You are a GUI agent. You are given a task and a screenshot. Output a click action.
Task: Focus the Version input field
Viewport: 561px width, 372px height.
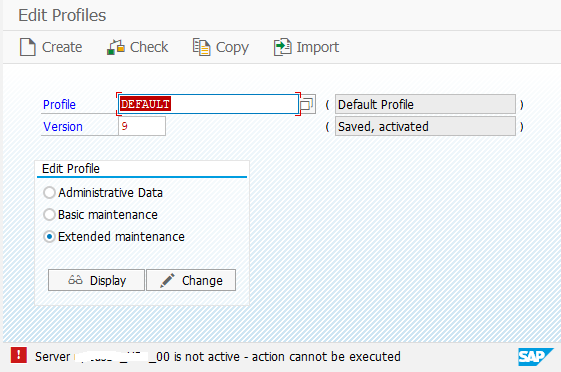pyautogui.click(x=142, y=126)
